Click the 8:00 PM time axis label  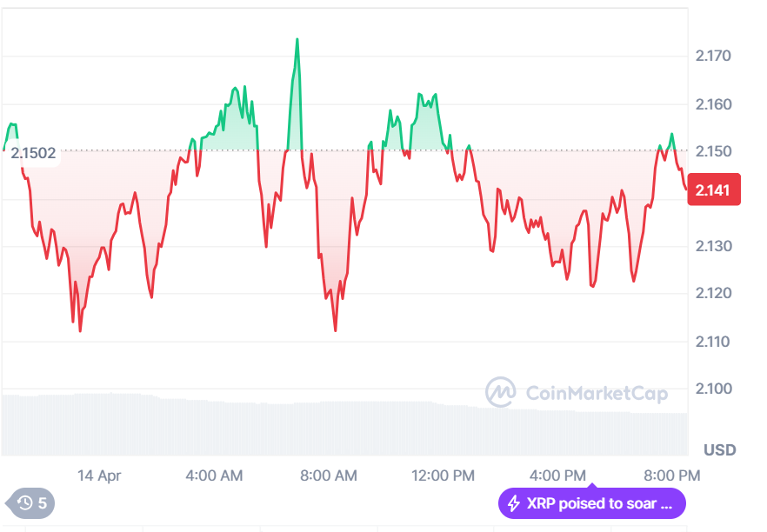point(670,475)
